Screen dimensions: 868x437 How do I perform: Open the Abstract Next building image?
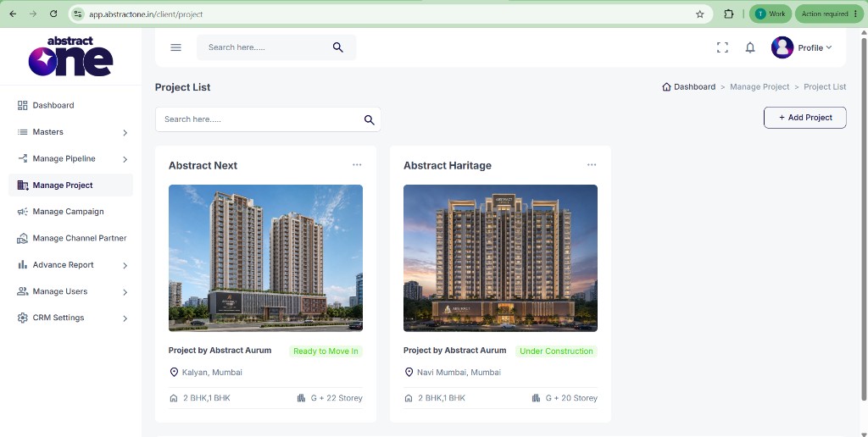pyautogui.click(x=265, y=257)
